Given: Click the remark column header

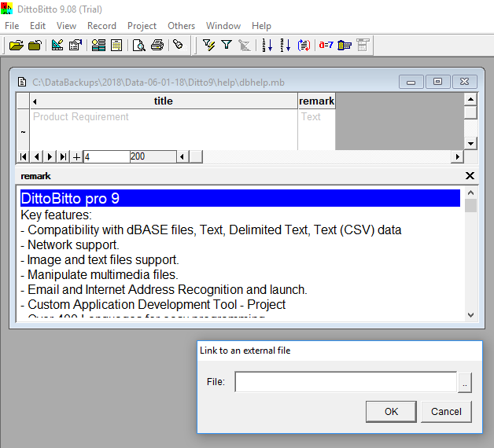Looking at the screenshot, I should pyautogui.click(x=316, y=101).
